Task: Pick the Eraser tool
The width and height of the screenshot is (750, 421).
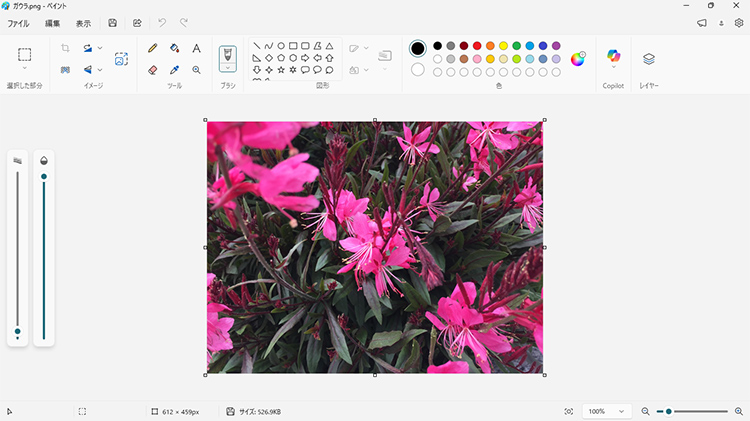Action: click(x=152, y=70)
